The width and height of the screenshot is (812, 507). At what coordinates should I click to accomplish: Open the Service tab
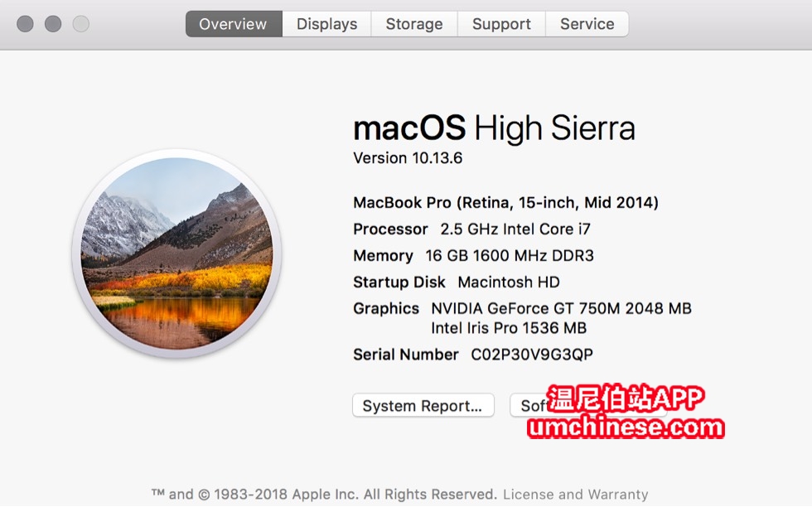pos(587,24)
